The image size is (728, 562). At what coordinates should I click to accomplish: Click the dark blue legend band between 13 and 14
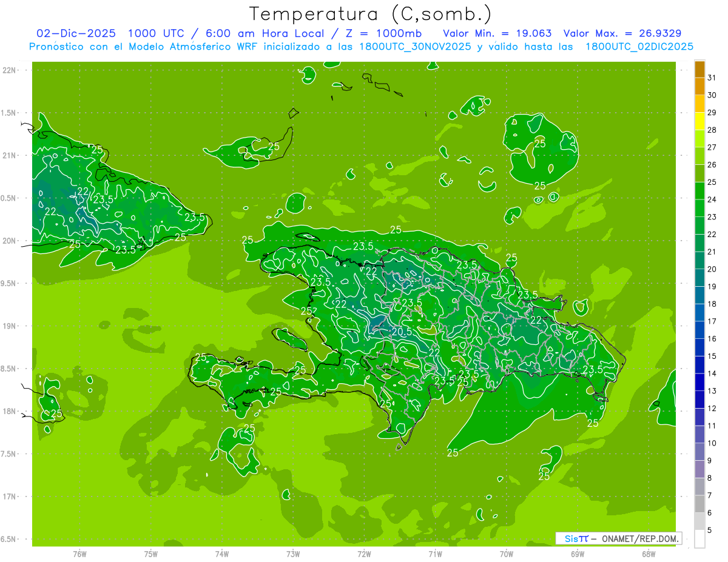pyautogui.click(x=699, y=382)
